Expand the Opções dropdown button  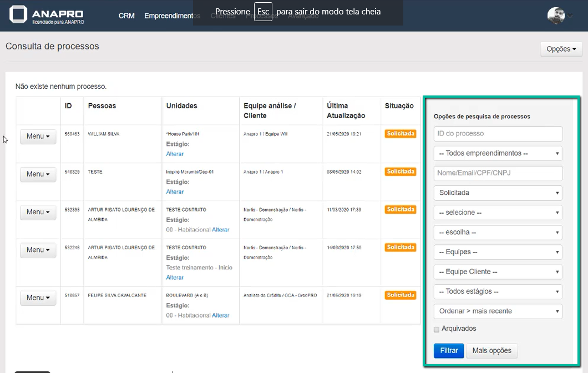[x=561, y=49]
